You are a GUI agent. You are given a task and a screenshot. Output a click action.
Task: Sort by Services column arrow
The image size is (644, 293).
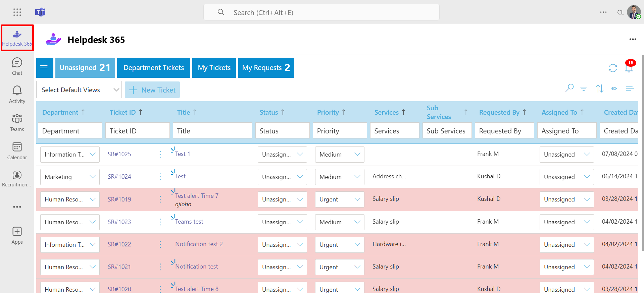pos(403,112)
